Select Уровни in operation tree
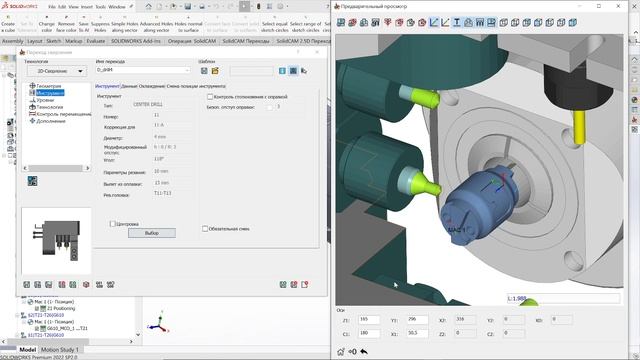 tap(45, 100)
